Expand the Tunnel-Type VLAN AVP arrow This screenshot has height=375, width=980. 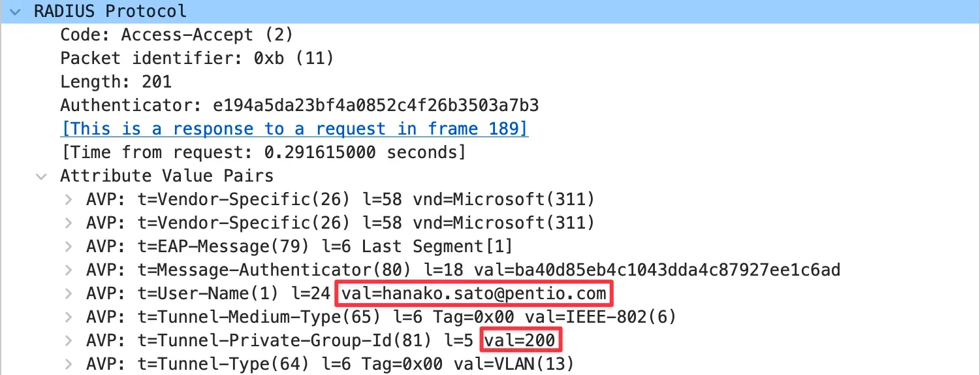[68, 365]
